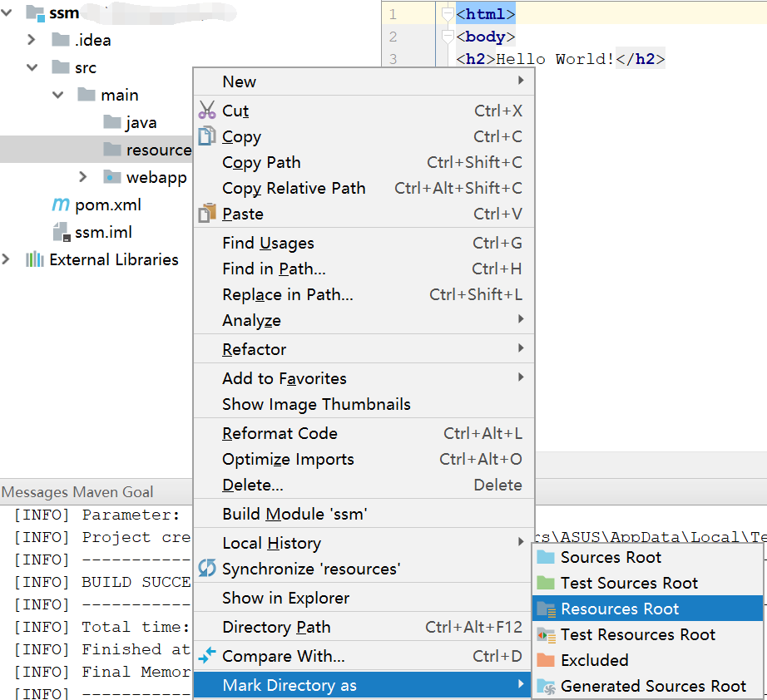Click line number 2 in editor gutter
Image resolution: width=767 pixels, height=700 pixels.
click(393, 37)
